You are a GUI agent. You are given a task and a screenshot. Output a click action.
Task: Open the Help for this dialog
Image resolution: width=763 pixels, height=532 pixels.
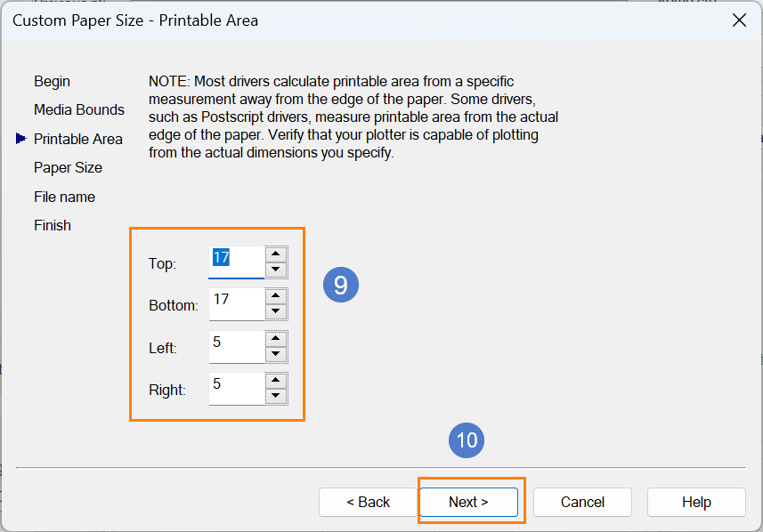(696, 502)
